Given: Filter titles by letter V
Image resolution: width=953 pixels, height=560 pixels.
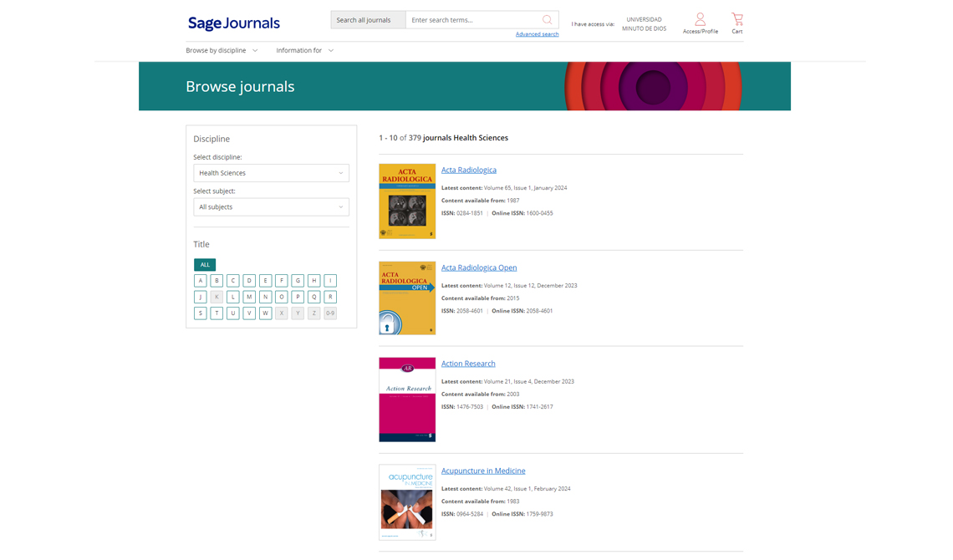Looking at the screenshot, I should point(249,313).
